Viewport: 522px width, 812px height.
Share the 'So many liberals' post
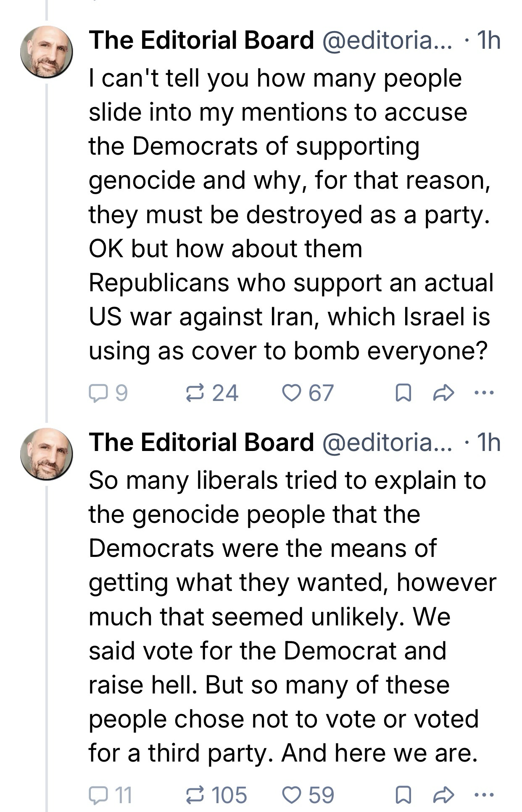tap(444, 795)
